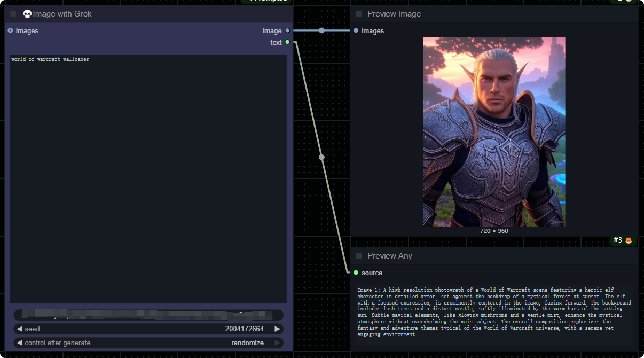644x358 pixels.
Task: Increase seed with the right arrow
Action: click(x=277, y=329)
